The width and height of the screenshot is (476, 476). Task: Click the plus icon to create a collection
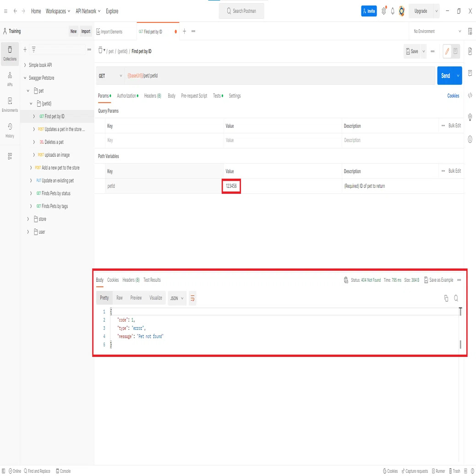pos(25,49)
